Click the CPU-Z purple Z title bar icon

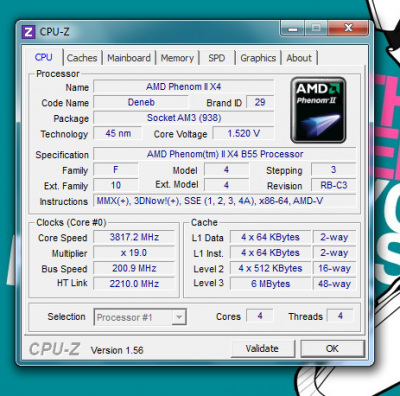click(x=28, y=32)
